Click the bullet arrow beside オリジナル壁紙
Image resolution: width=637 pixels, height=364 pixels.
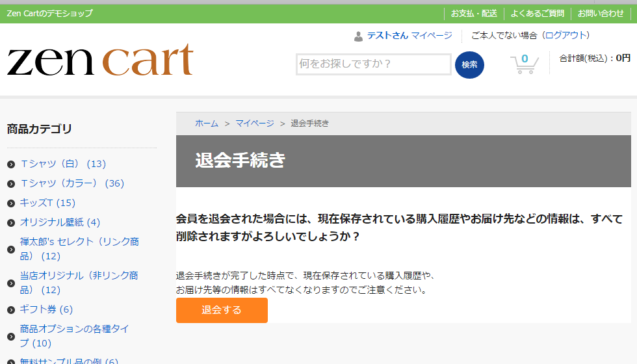pos(11,223)
